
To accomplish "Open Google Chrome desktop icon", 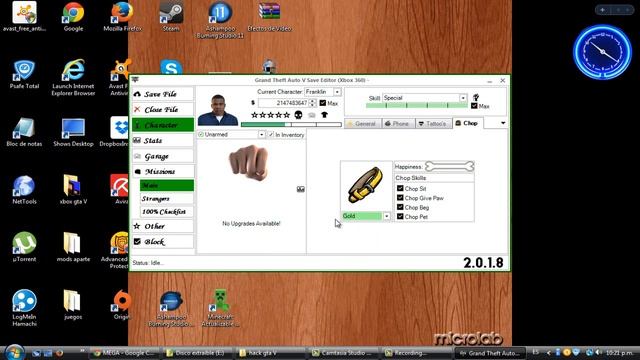I will pos(73,16).
